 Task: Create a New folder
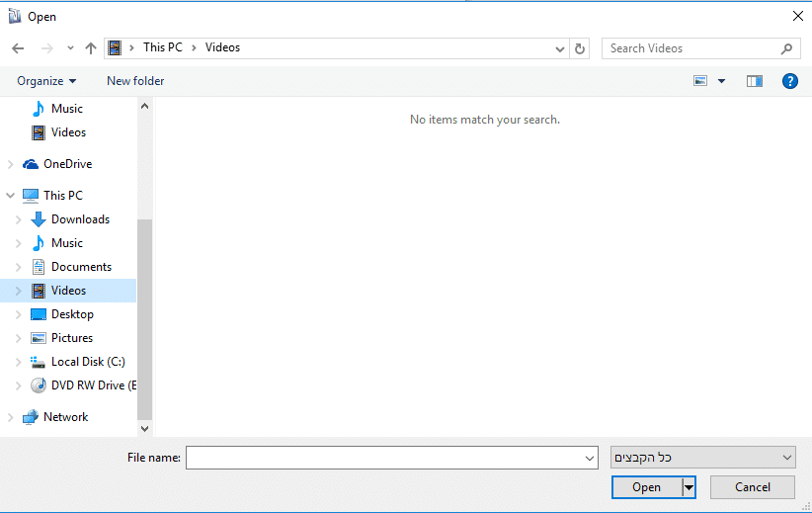click(135, 81)
